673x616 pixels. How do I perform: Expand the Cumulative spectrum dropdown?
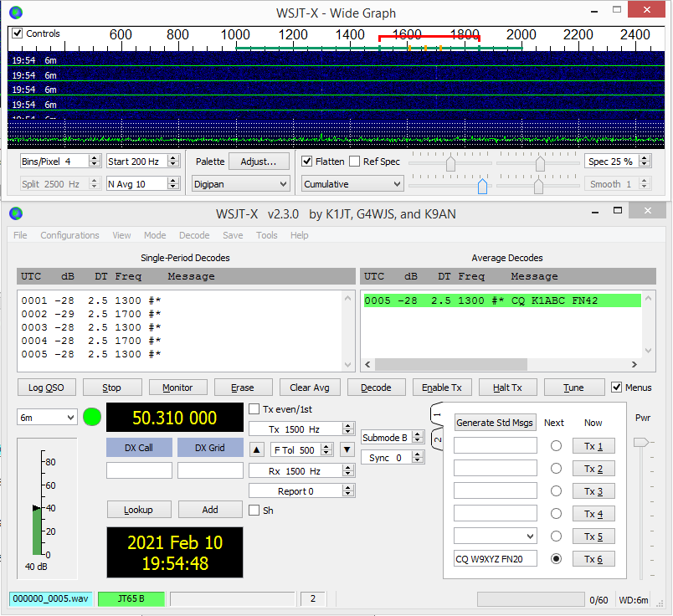click(x=352, y=184)
